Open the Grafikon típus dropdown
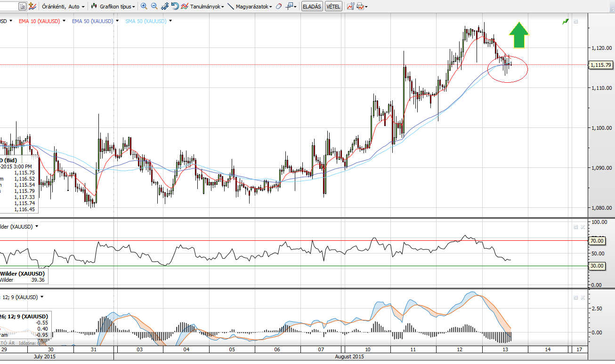Viewport: 615px width, 364px height. click(x=114, y=7)
